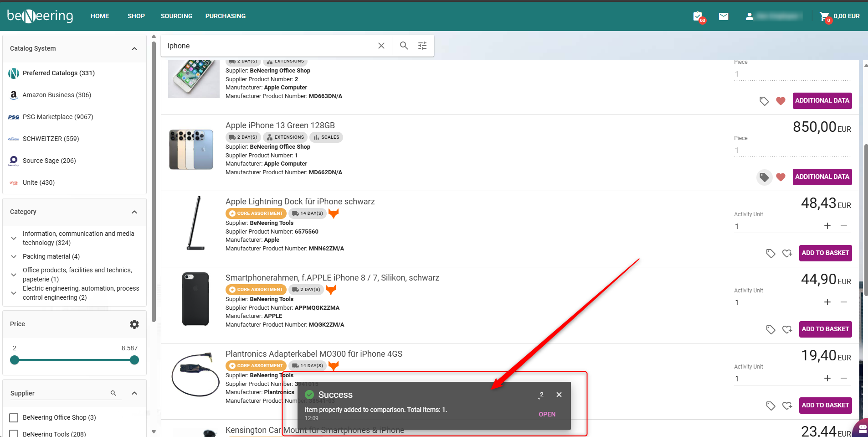Image resolution: width=868 pixels, height=437 pixels.
Task: Click compare tag icon for Lightning Dock
Action: pos(770,253)
